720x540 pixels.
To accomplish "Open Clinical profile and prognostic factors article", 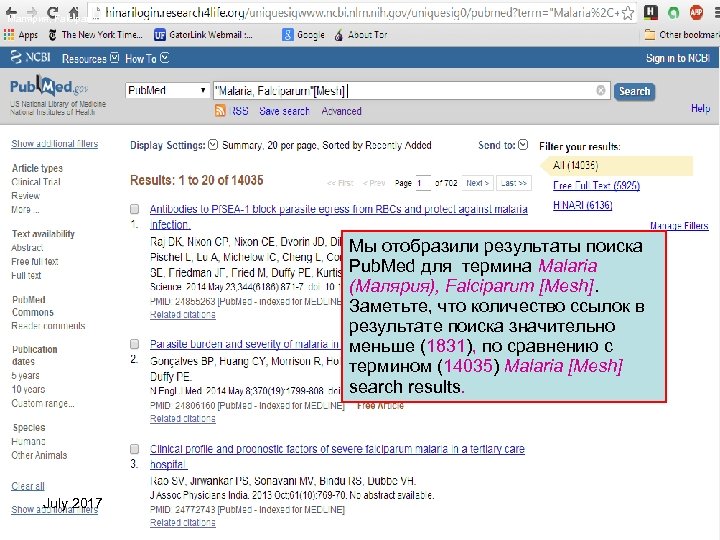I will click(x=337, y=456).
